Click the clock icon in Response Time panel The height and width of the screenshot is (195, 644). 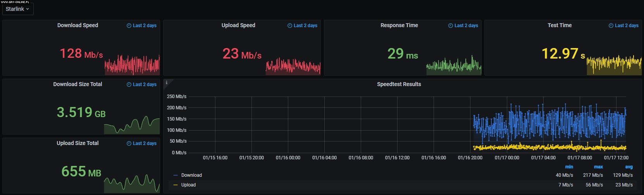(451, 26)
